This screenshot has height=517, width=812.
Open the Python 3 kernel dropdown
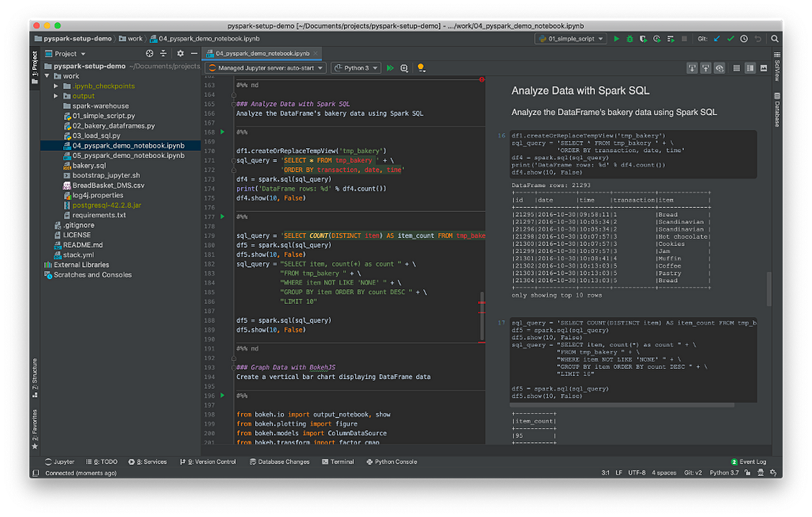pos(356,68)
